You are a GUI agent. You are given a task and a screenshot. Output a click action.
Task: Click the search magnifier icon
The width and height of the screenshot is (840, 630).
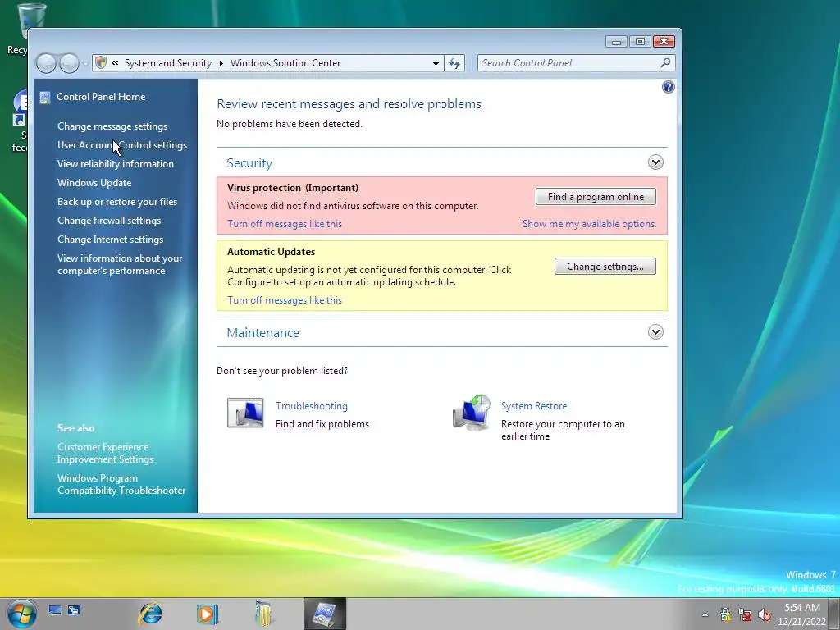[x=665, y=62]
